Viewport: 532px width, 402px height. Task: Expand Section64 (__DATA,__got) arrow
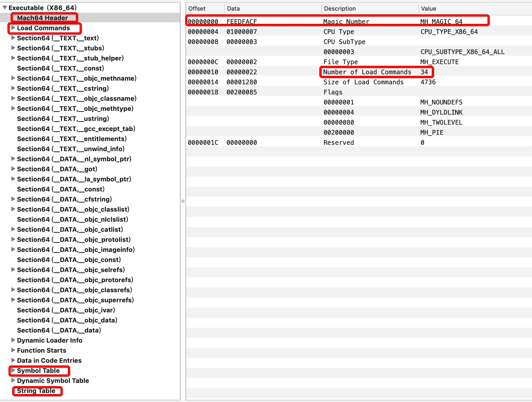13,169
